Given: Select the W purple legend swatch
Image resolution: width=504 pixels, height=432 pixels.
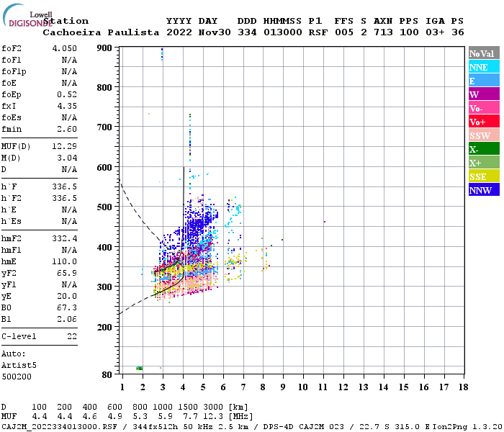Looking at the screenshot, I should (484, 94).
